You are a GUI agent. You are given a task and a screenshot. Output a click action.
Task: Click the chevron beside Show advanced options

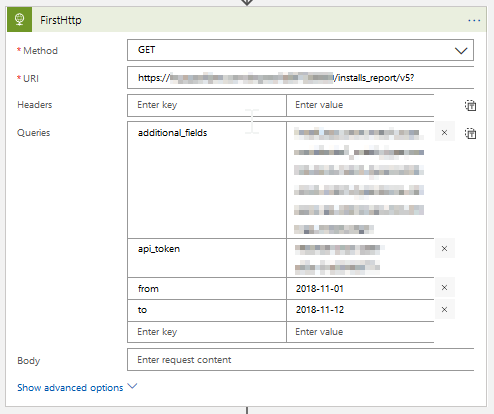132,386
